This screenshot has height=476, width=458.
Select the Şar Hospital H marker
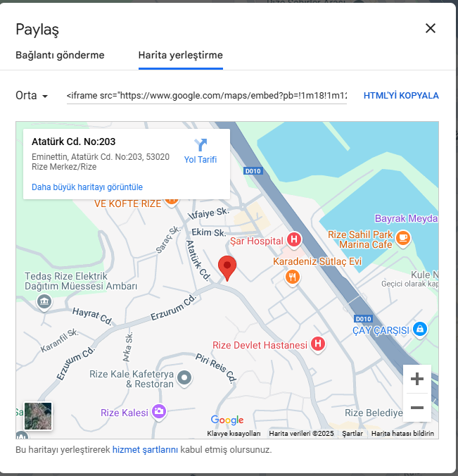pyautogui.click(x=294, y=239)
